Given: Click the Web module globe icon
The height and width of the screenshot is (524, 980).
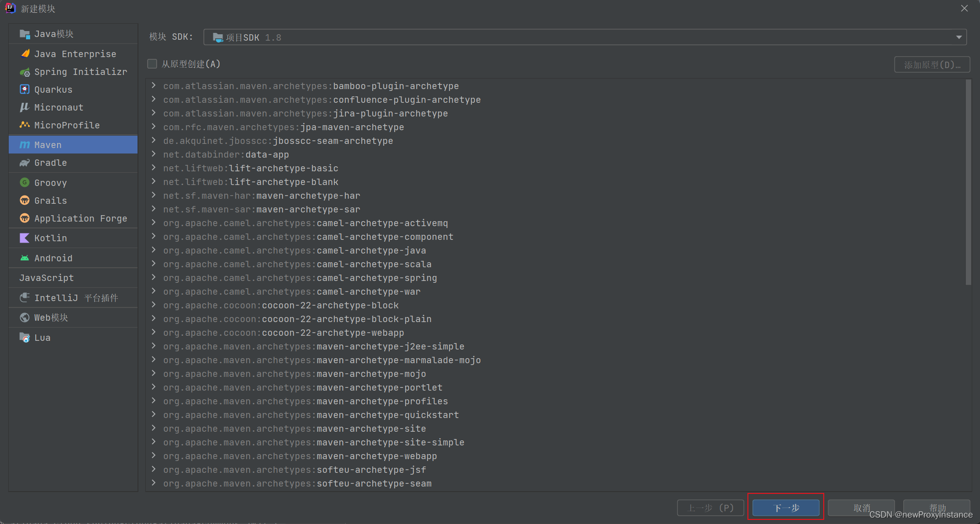Looking at the screenshot, I should (25, 318).
